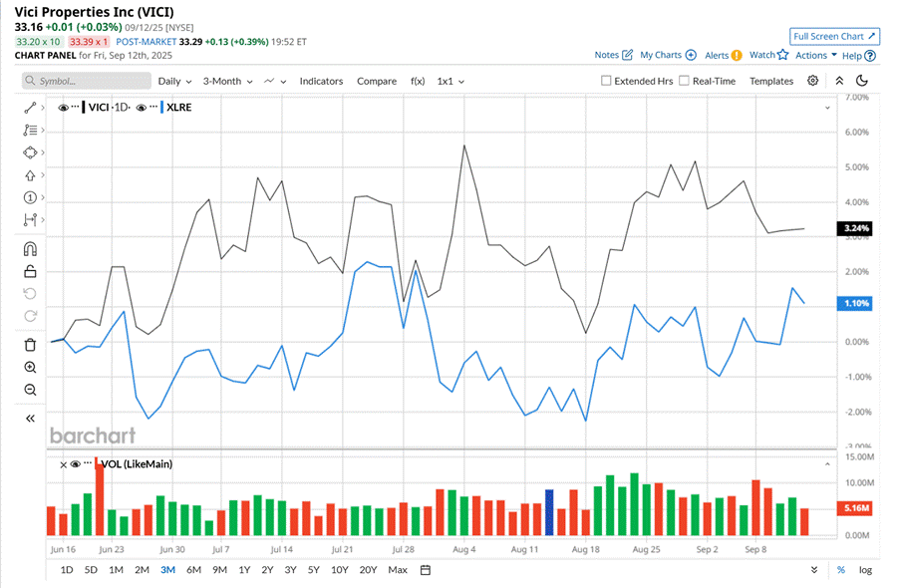The width and height of the screenshot is (899, 588).
Task: Delete drawings with the trash icon
Action: click(x=30, y=345)
